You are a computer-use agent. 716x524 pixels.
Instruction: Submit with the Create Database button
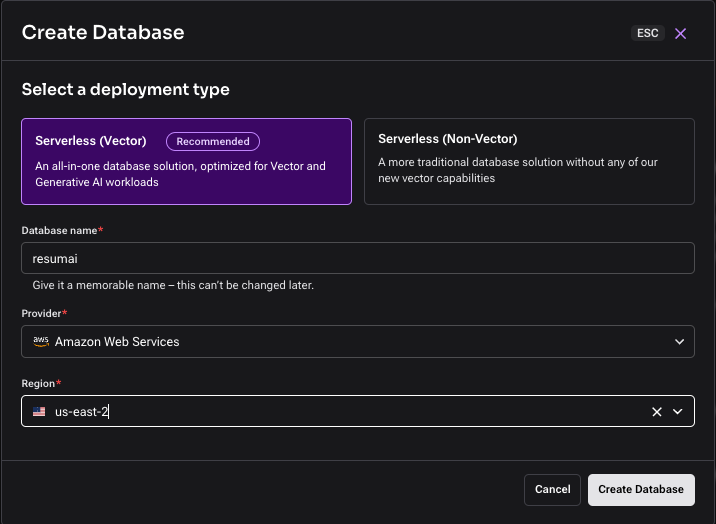[x=640, y=489]
